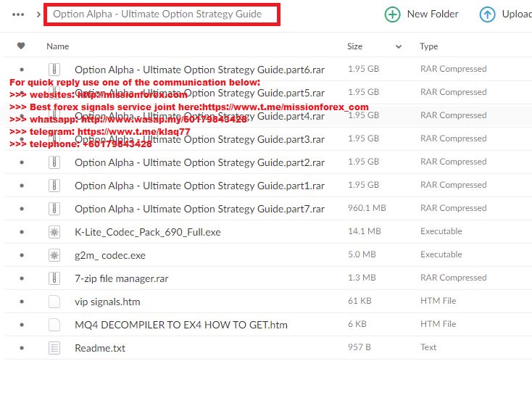Click 5.0 MB size of g2m_ codec.exe

(362, 254)
